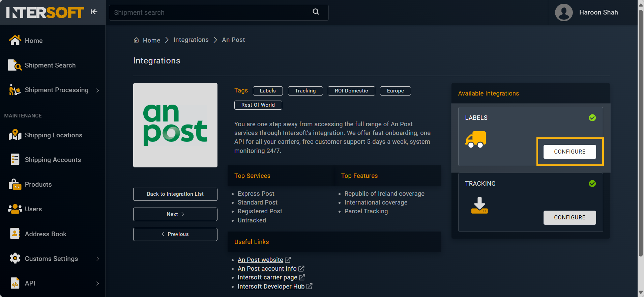Click the Shipment search input field
This screenshot has height=297, width=644.
tap(218, 12)
